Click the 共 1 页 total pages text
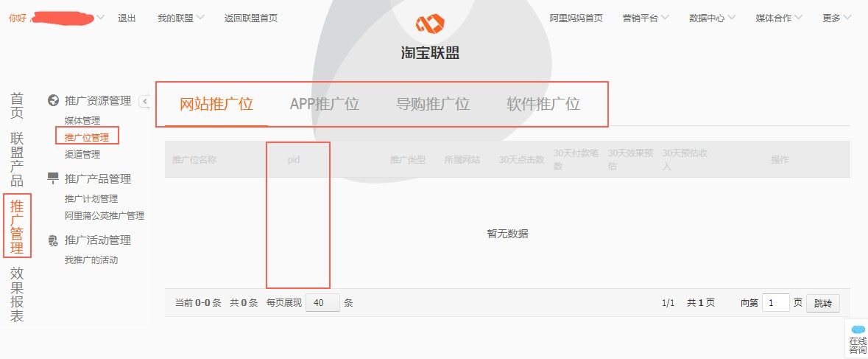The height and width of the screenshot is (359, 868). [x=701, y=303]
